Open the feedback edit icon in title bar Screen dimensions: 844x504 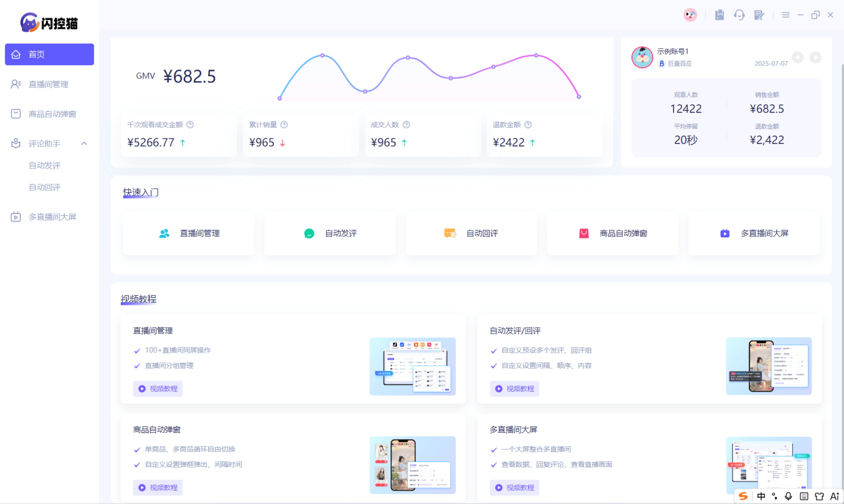tap(759, 15)
